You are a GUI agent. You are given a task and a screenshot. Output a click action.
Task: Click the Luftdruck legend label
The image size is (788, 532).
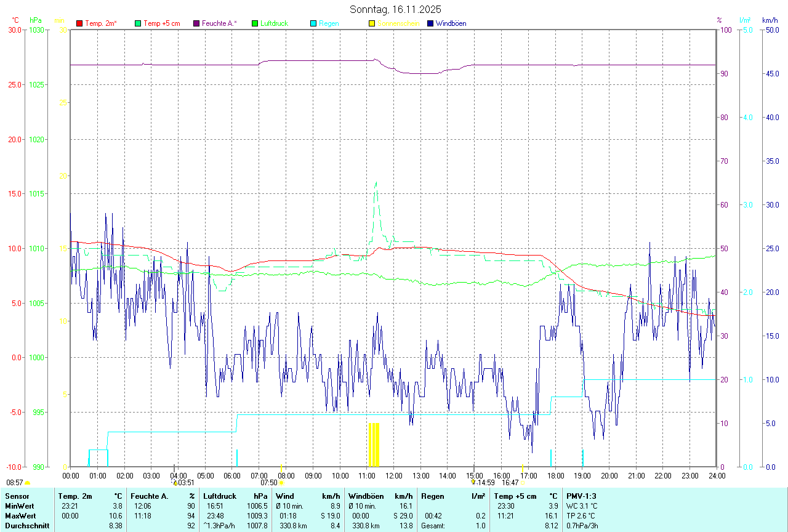tap(274, 23)
